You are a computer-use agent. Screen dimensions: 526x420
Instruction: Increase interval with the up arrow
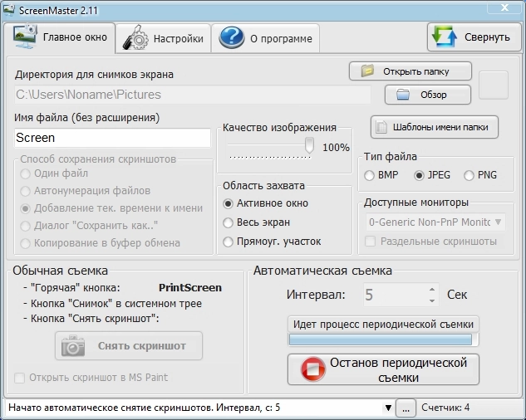pyautogui.click(x=432, y=290)
